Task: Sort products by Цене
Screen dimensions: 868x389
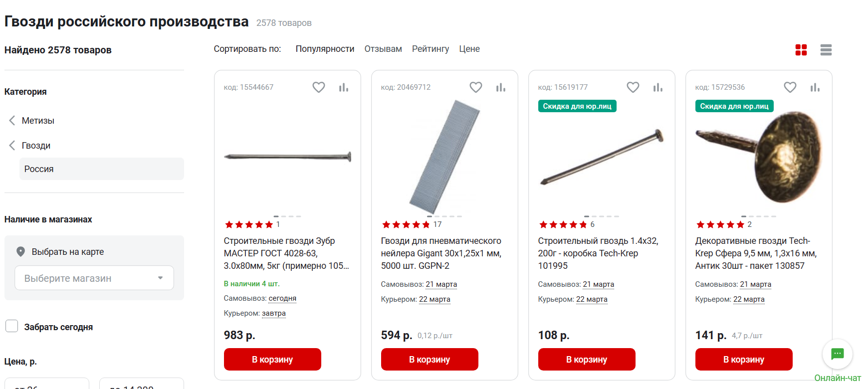Action: 469,49
